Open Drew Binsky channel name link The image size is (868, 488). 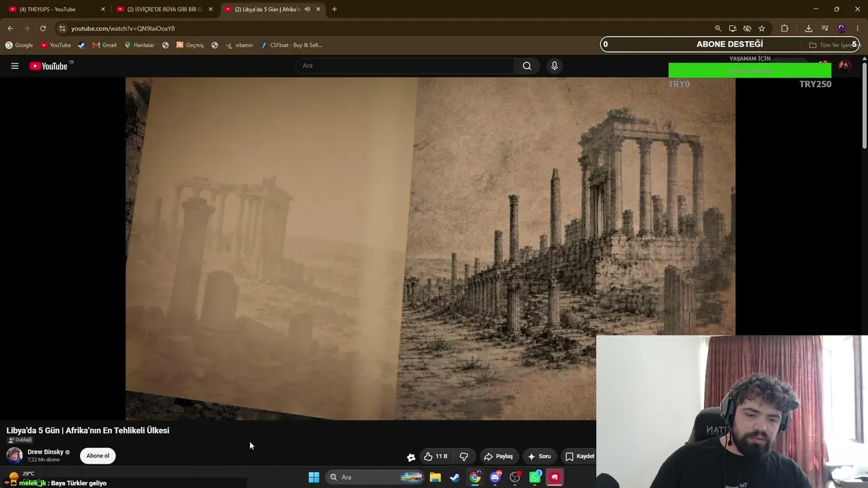[x=45, y=452]
